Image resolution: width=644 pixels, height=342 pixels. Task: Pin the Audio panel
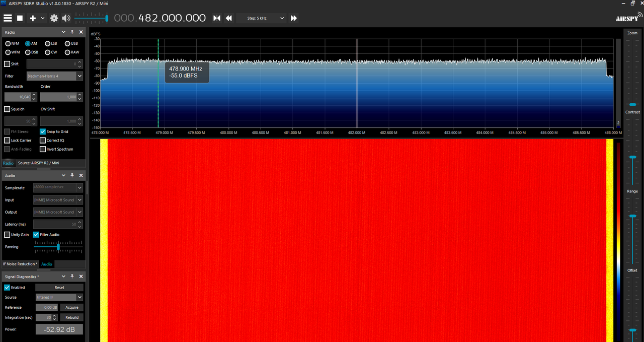point(72,176)
